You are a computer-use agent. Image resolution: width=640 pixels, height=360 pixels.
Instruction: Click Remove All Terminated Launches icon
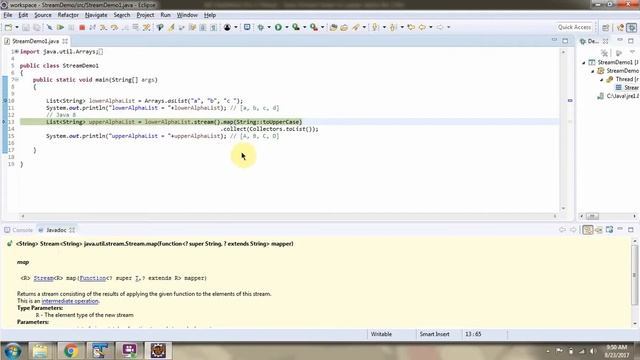604,53
